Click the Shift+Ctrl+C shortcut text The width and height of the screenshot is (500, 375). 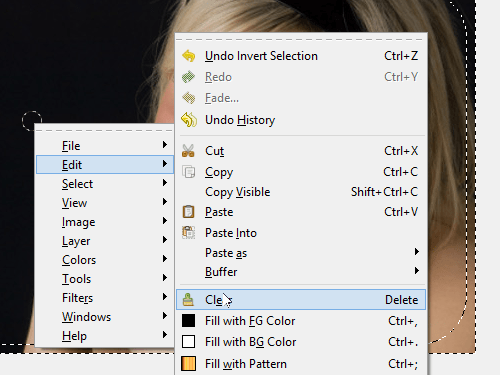384,192
